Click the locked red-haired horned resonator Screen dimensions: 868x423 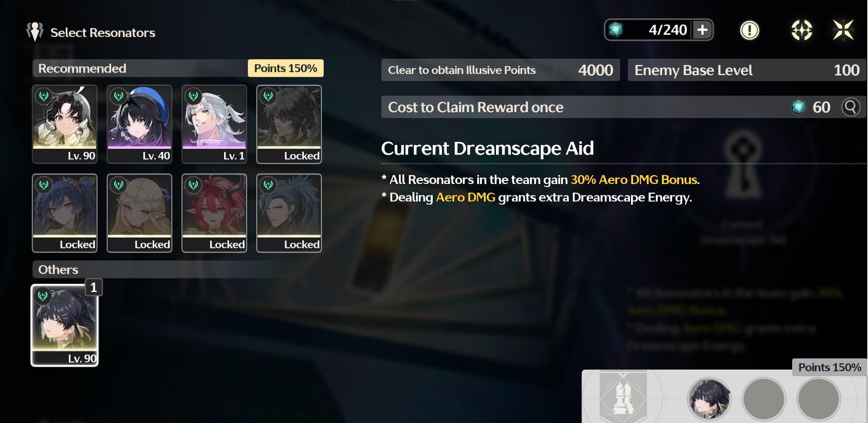[214, 213]
